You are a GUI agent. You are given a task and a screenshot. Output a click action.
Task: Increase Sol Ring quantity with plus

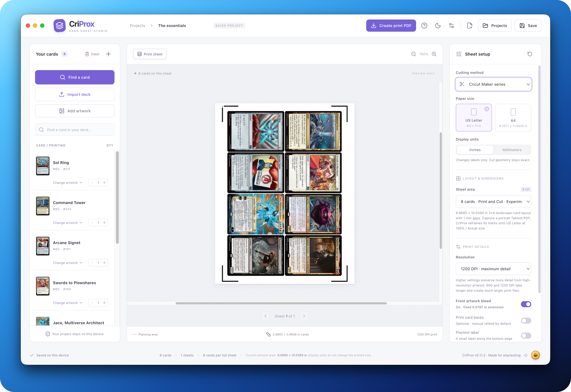[x=104, y=182]
